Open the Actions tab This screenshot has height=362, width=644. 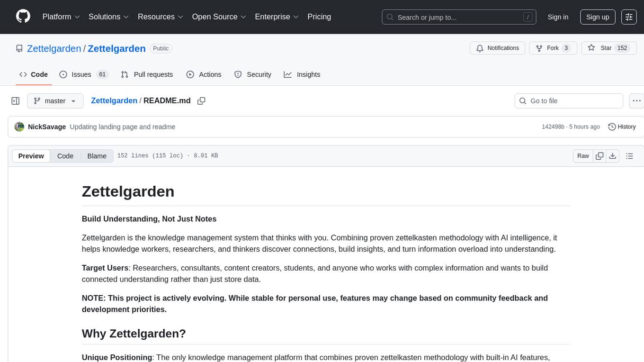[204, 74]
